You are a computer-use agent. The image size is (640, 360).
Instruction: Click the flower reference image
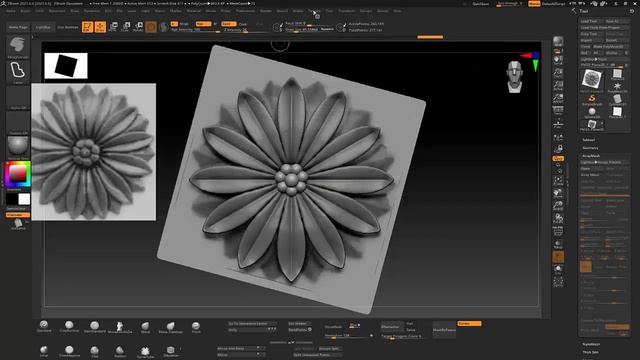tap(93, 152)
